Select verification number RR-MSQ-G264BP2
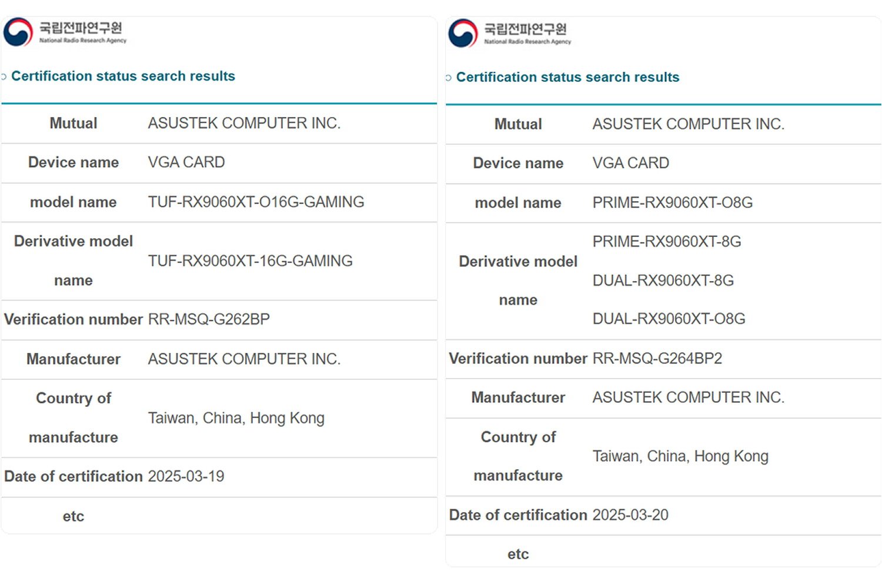The width and height of the screenshot is (882, 588). point(657,358)
